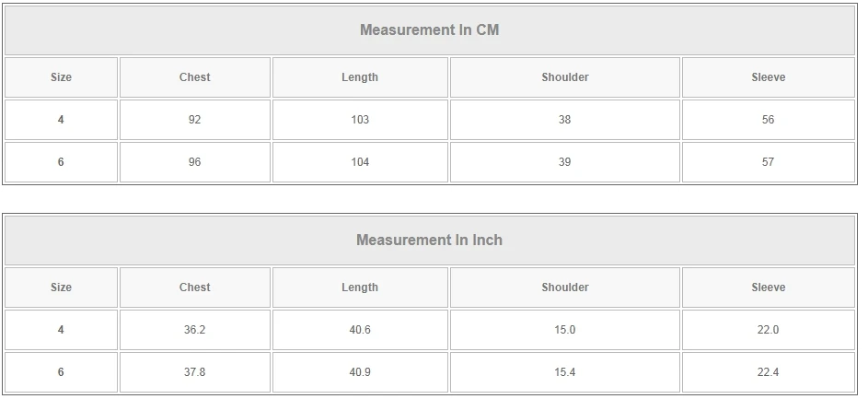Select the chest value 36.2 cell

pos(194,330)
